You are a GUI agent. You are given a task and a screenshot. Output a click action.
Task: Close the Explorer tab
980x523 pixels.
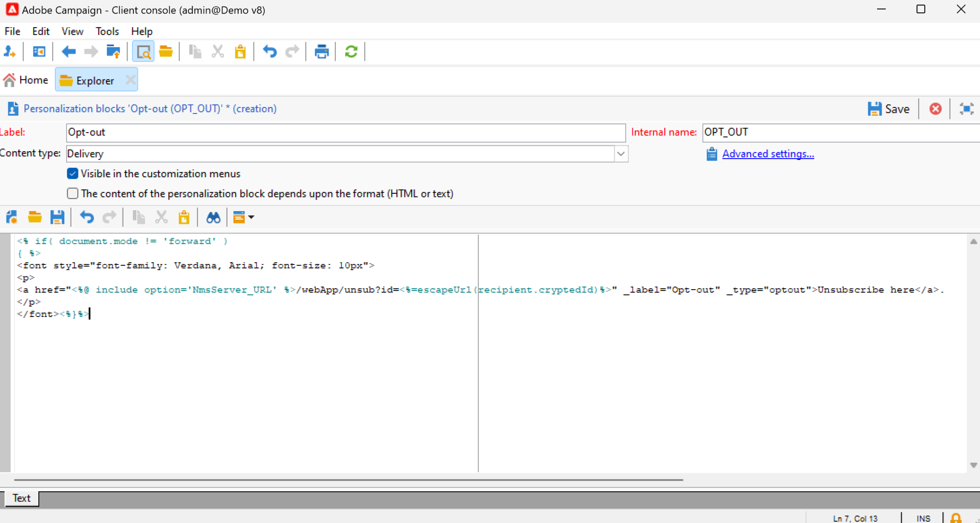[x=130, y=80]
